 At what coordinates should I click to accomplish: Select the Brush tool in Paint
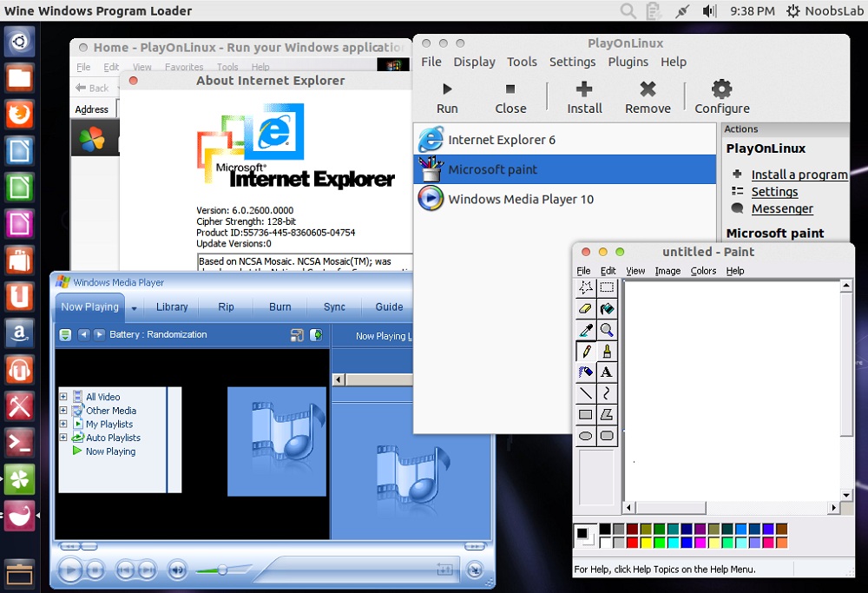pos(607,351)
